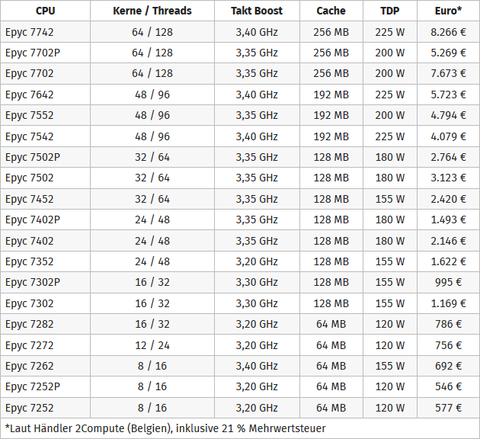Select the 1.493 € price cell
Viewport: 480px width, 439px height.
pos(448,220)
